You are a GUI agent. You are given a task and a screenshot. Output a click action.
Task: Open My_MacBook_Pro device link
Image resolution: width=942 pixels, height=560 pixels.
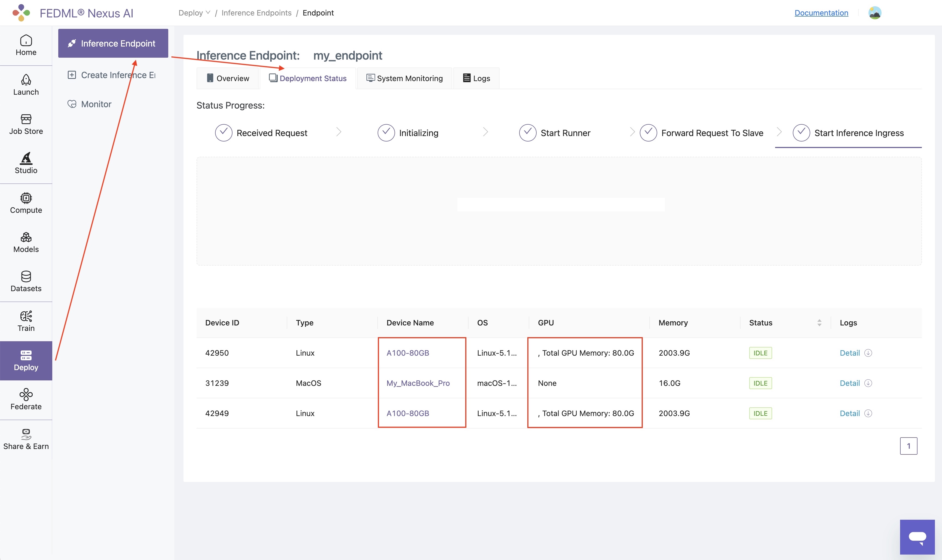tap(418, 383)
